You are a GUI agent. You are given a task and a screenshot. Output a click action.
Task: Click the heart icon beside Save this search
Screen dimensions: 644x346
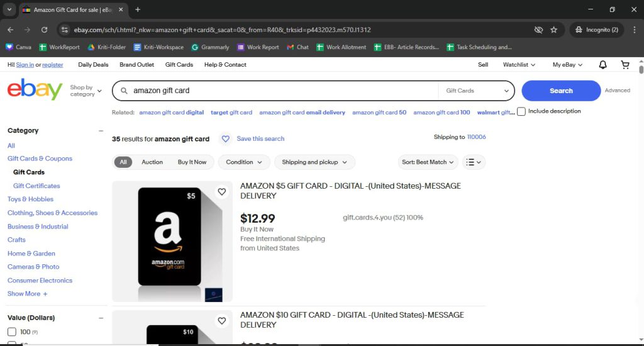pos(226,139)
